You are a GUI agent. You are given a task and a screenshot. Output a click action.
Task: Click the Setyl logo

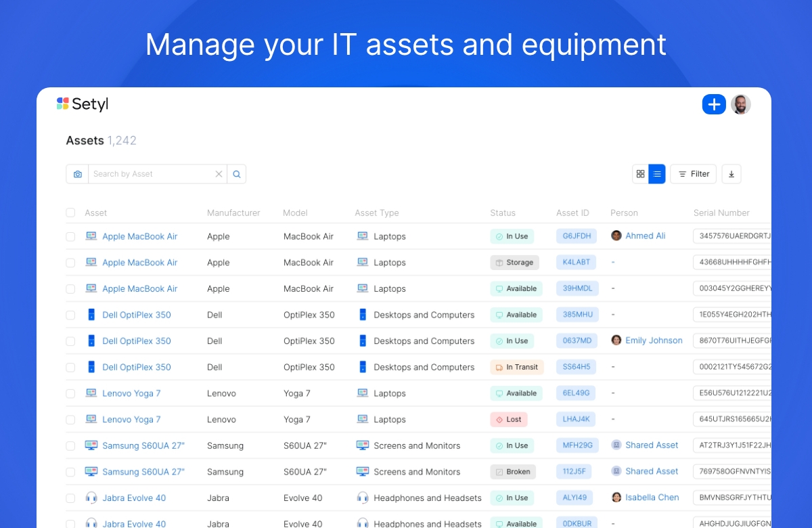(x=83, y=104)
